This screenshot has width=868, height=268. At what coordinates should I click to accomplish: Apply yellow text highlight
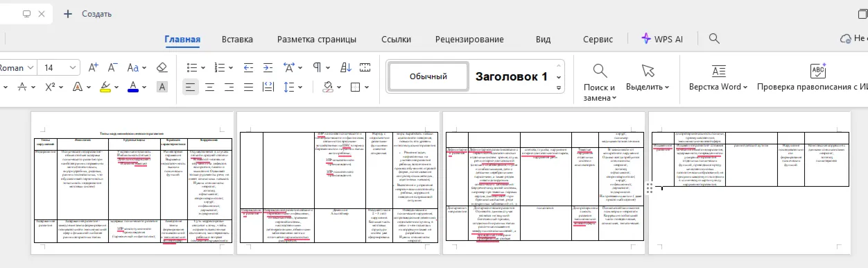(x=105, y=87)
